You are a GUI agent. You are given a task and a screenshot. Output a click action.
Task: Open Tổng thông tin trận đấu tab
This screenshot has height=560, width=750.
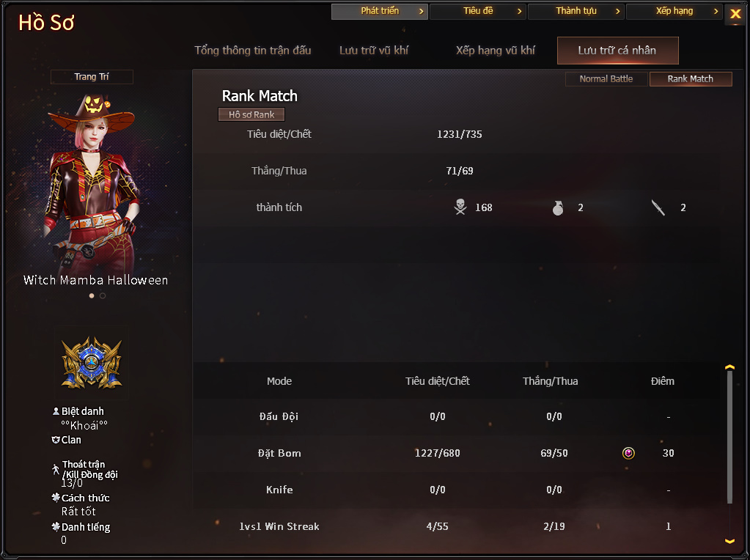[252, 51]
